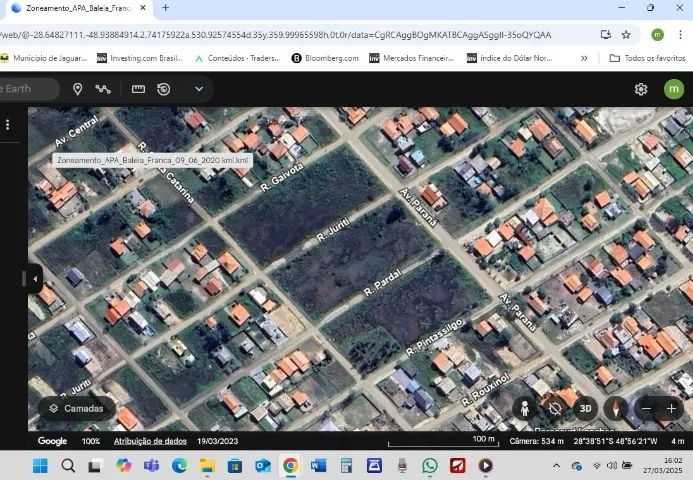This screenshot has height=480, width=693.
Task: Close the Zoneamento_APA_Baleia_Franca tab
Action: click(143, 8)
